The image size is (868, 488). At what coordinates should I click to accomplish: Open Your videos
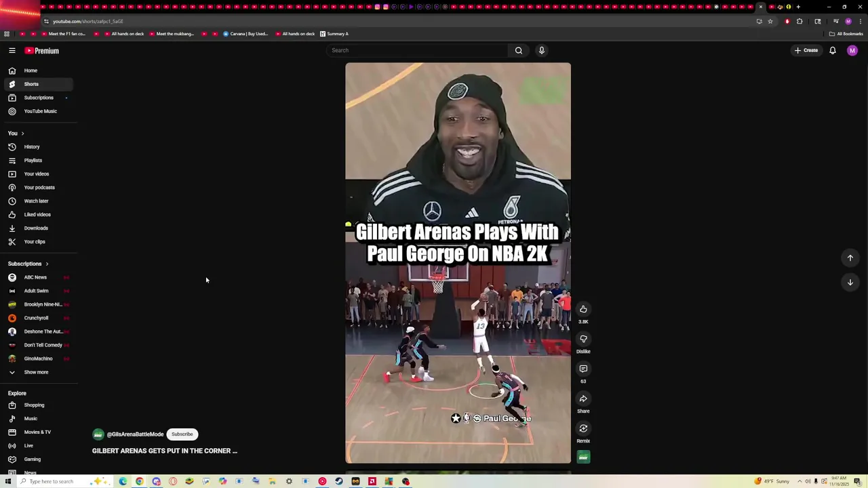coord(38,174)
